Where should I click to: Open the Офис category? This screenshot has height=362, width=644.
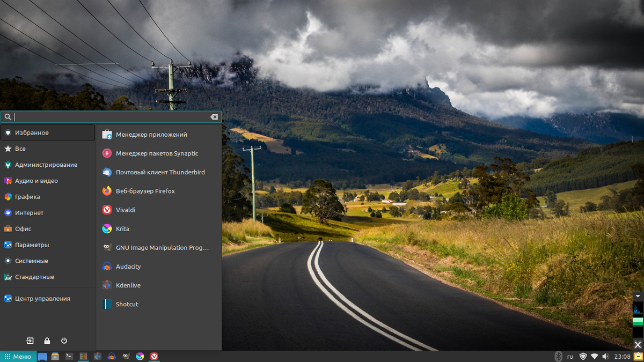48,228
